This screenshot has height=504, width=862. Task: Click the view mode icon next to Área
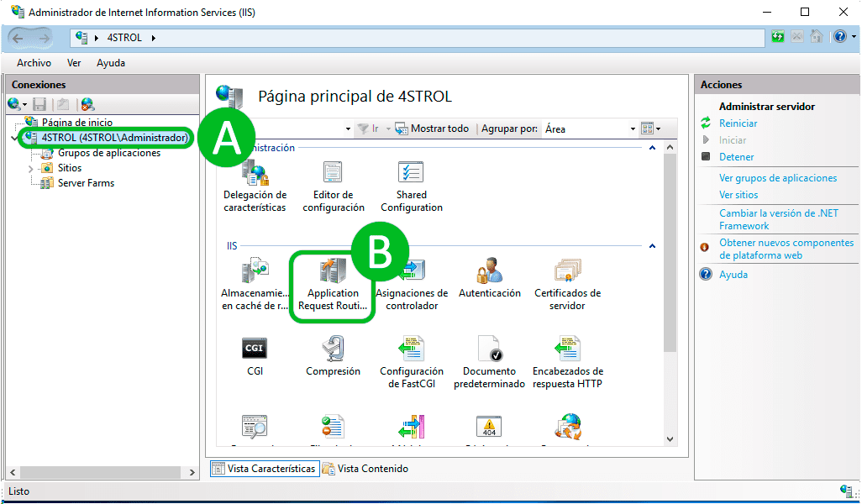point(647,129)
